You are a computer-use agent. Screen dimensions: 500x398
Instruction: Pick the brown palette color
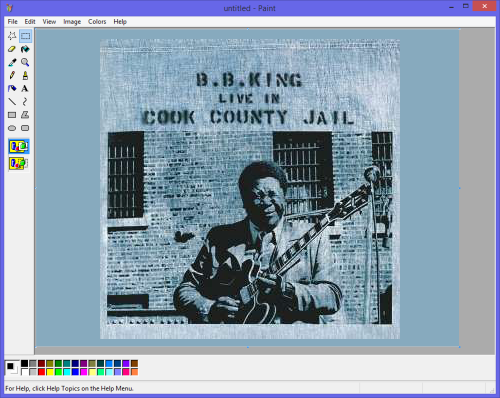click(x=134, y=363)
